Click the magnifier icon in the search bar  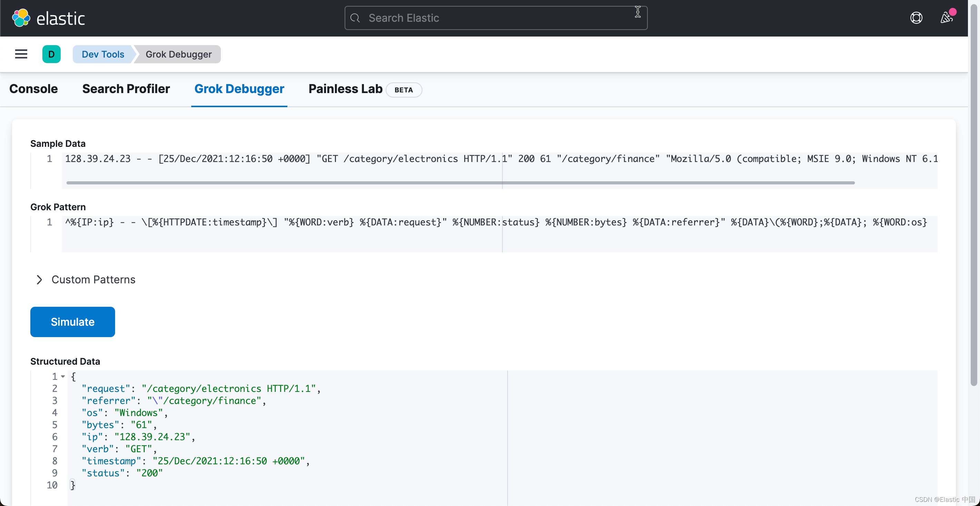tap(355, 18)
